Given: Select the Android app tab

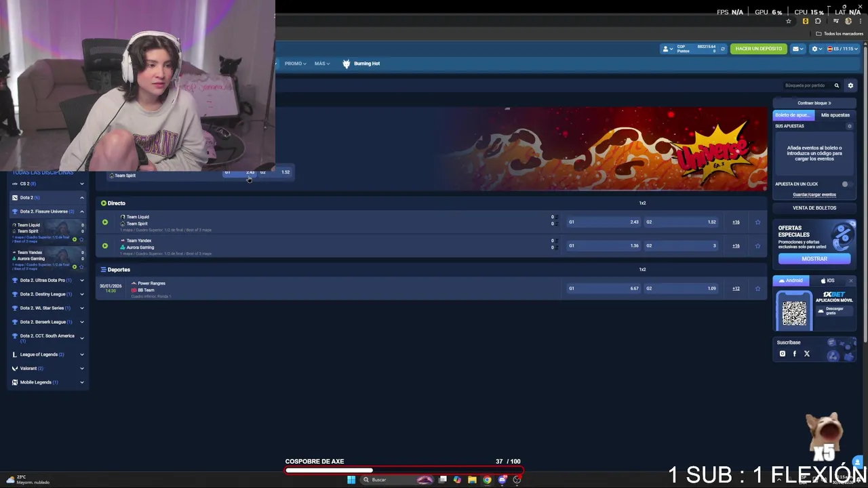Looking at the screenshot, I should [791, 281].
